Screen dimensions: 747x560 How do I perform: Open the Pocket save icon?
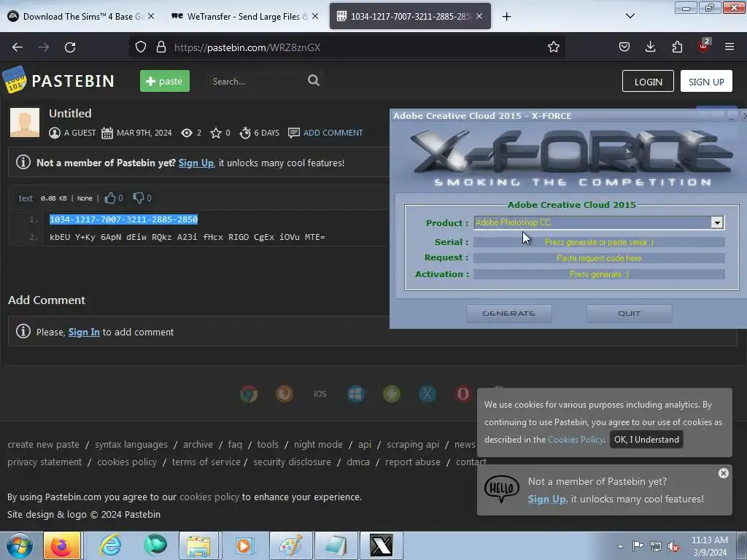tap(624, 47)
